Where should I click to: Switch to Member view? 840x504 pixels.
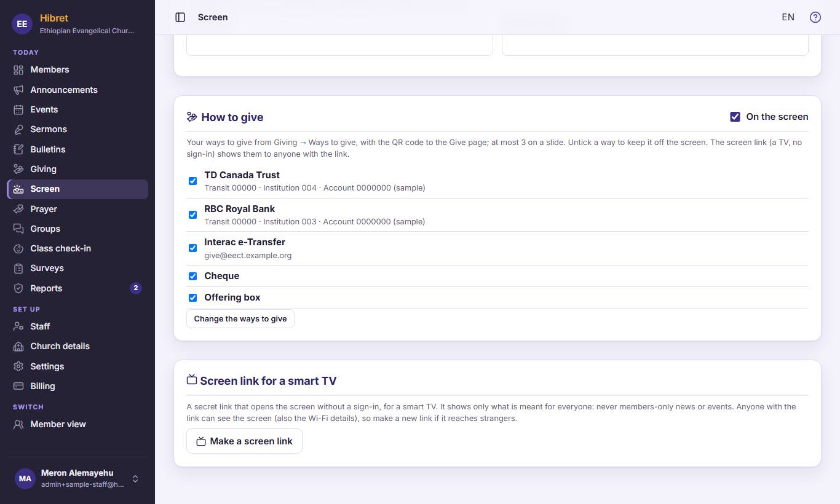coord(77,424)
